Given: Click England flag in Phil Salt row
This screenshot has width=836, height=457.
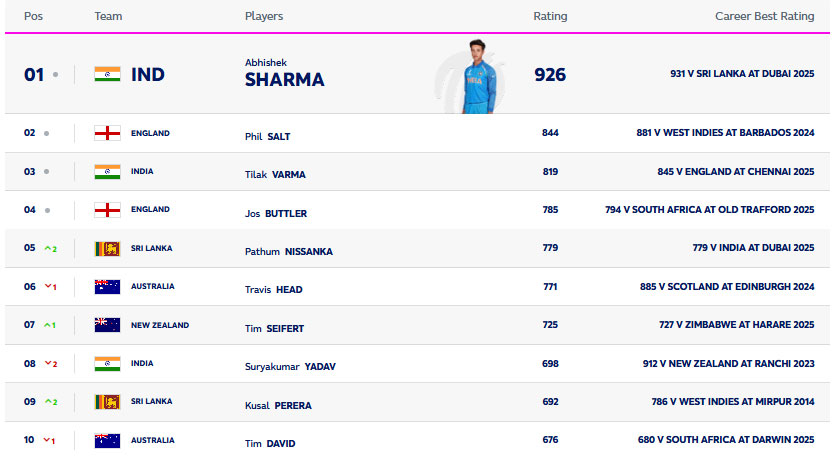Looking at the screenshot, I should pos(107,133).
